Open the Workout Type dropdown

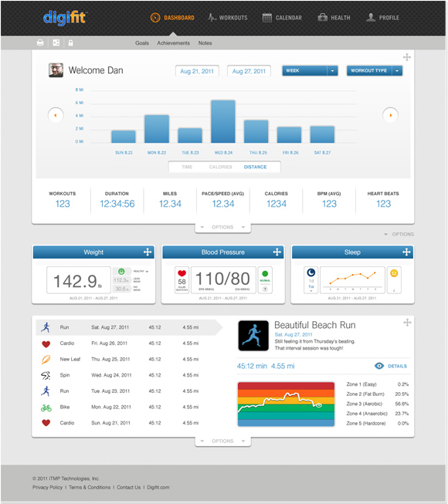pos(375,70)
